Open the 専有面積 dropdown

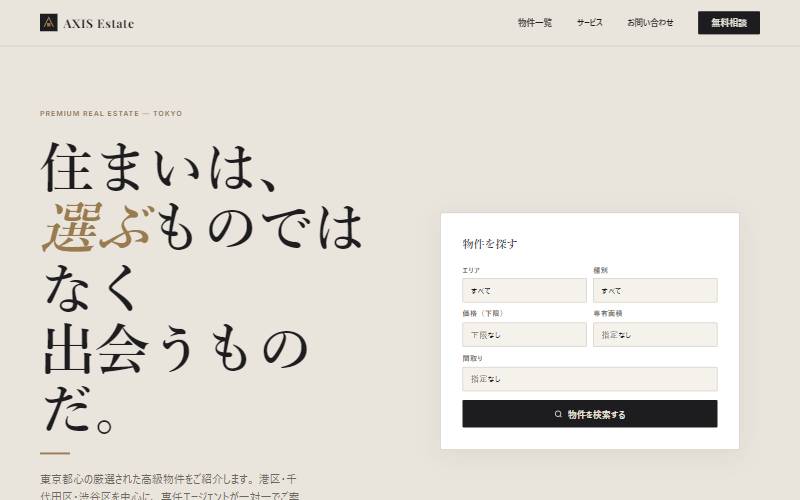point(655,335)
